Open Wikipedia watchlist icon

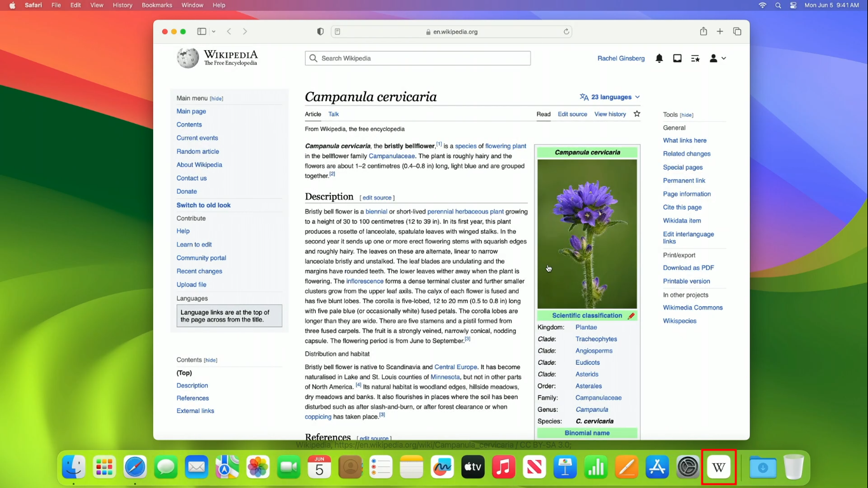pos(695,58)
